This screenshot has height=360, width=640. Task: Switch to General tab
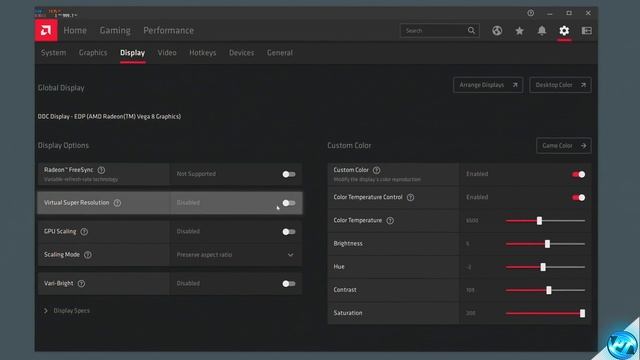pos(280,53)
